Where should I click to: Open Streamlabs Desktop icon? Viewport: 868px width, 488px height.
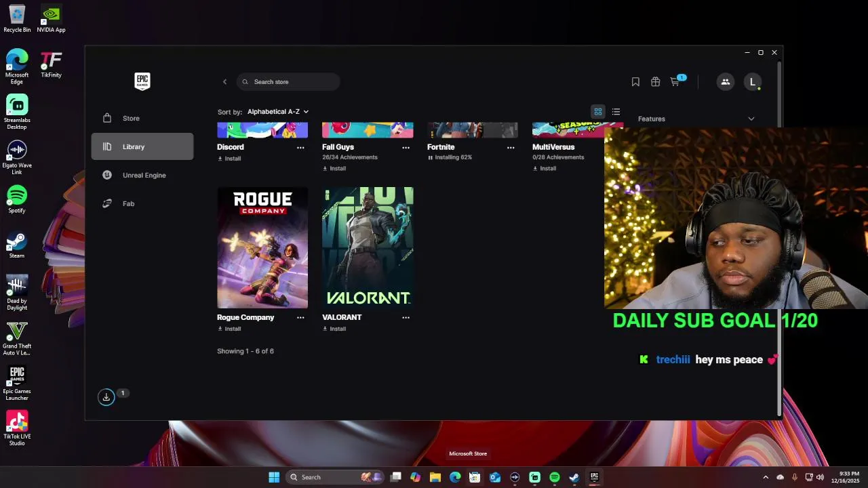(17, 112)
